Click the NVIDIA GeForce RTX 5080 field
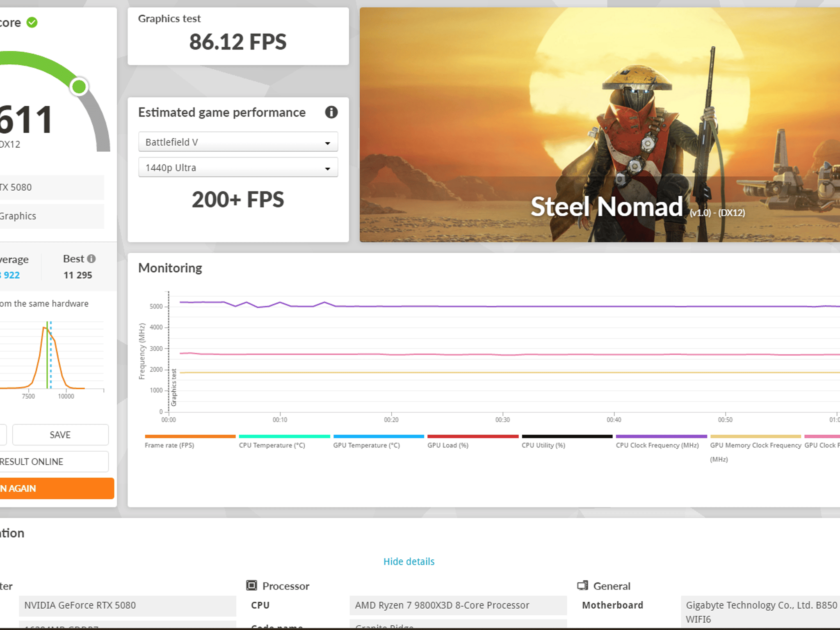 (x=128, y=605)
